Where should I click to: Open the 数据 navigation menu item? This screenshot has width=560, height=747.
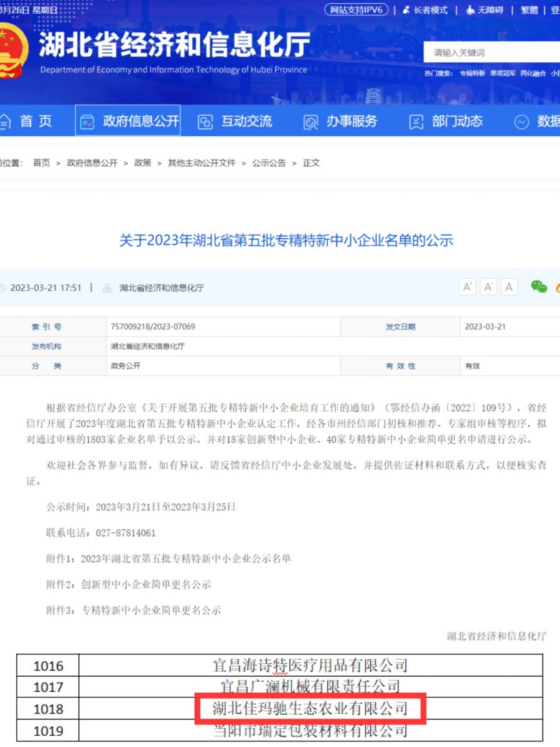click(540, 121)
